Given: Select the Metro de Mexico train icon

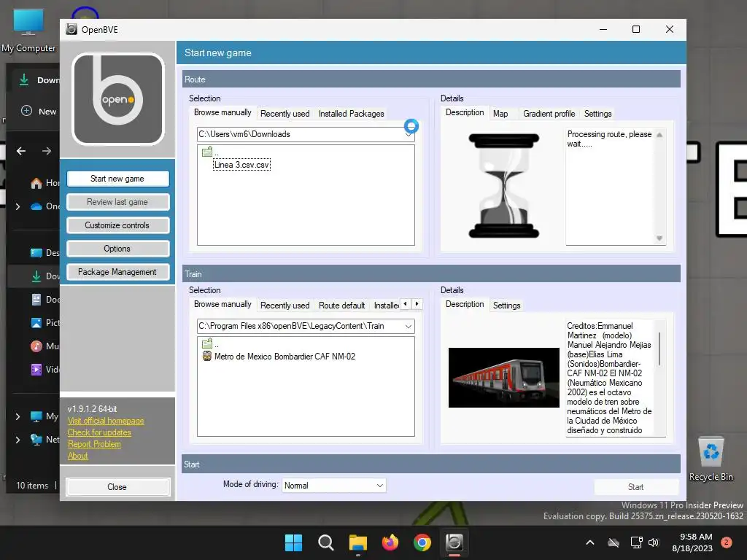Looking at the screenshot, I should pos(206,356).
